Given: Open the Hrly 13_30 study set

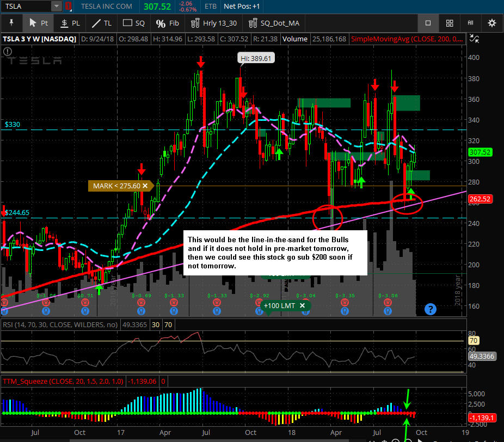Looking at the screenshot, I should click(x=213, y=23).
